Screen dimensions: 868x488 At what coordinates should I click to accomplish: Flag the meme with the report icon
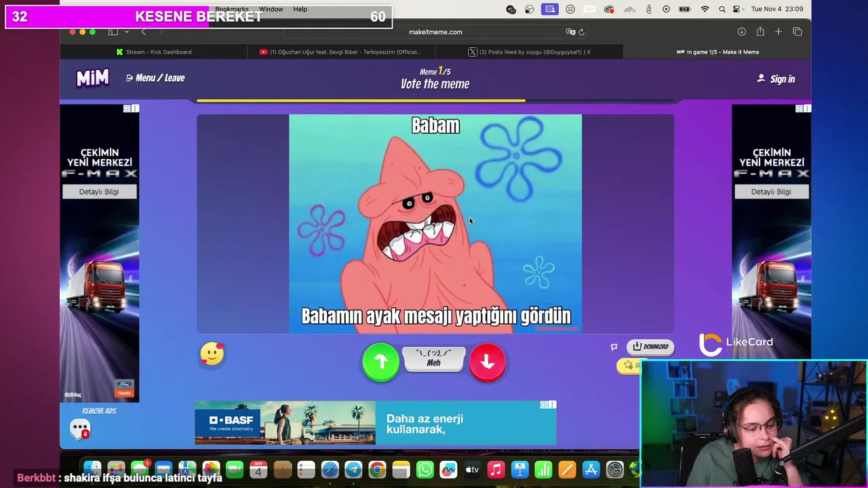tap(614, 347)
